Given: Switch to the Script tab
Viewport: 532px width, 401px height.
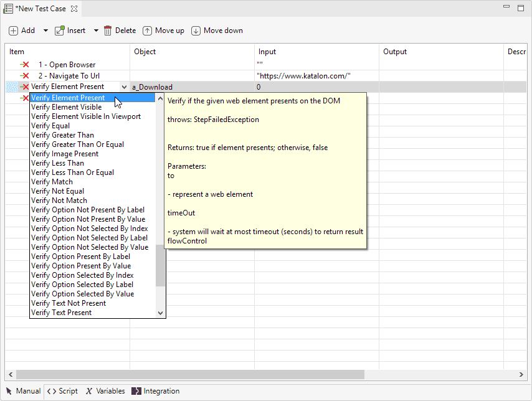Looking at the screenshot, I should pyautogui.click(x=62, y=391).
